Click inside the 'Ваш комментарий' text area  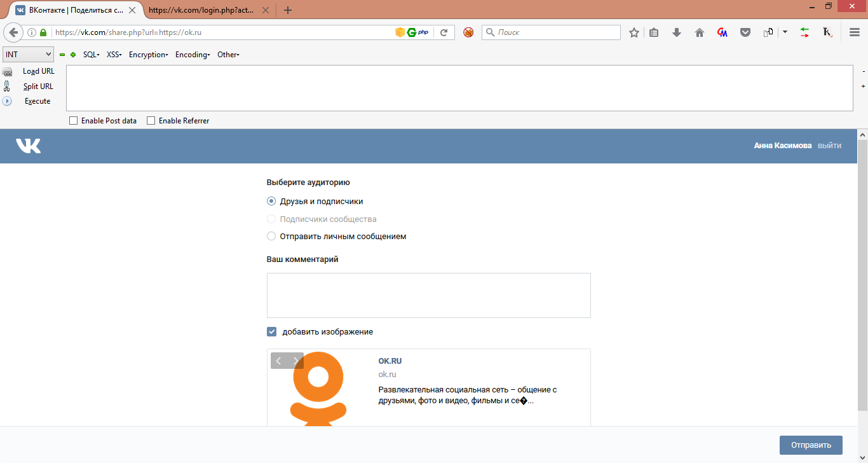pyautogui.click(x=428, y=295)
